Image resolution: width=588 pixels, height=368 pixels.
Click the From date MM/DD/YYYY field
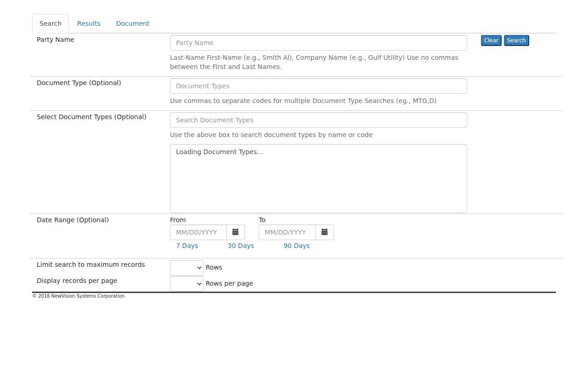click(x=198, y=232)
